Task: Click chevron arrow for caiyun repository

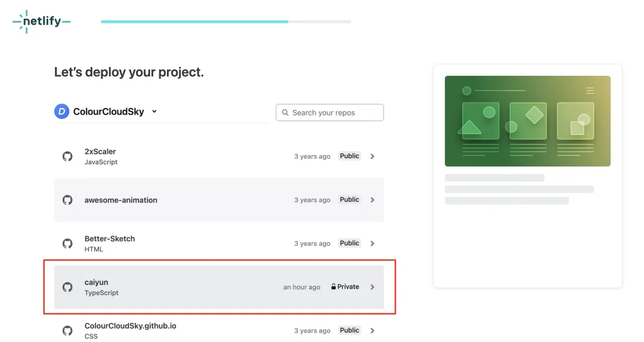Action: (372, 287)
